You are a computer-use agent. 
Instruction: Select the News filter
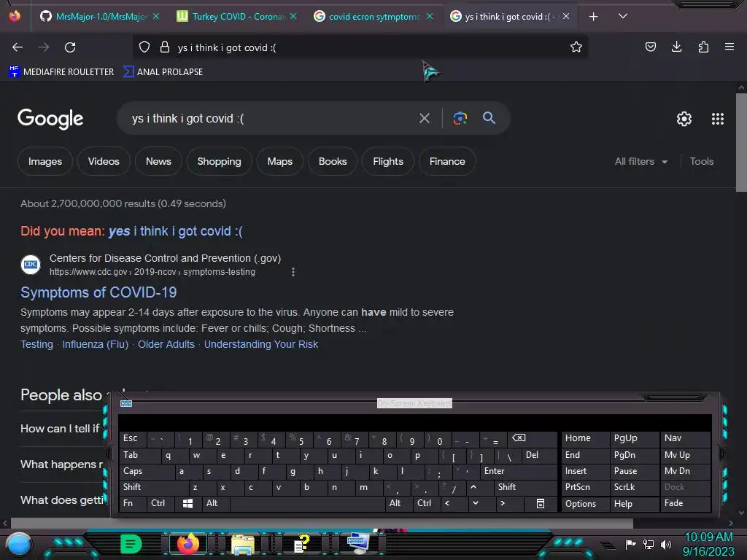158,161
